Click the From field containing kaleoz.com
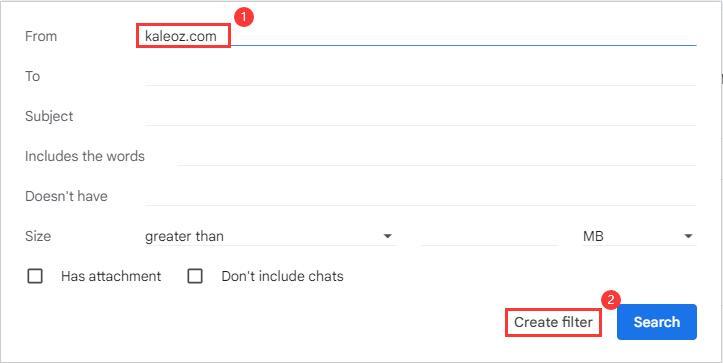 (x=420, y=36)
